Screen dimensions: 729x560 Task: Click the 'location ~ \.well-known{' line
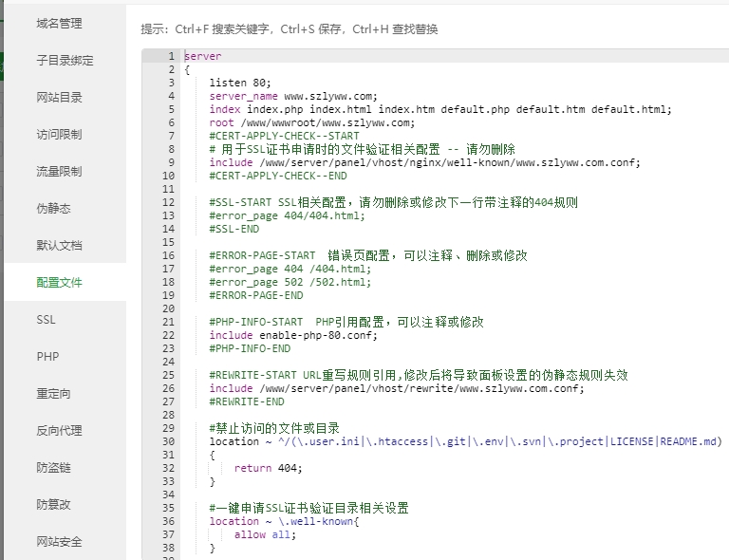pyautogui.click(x=284, y=521)
